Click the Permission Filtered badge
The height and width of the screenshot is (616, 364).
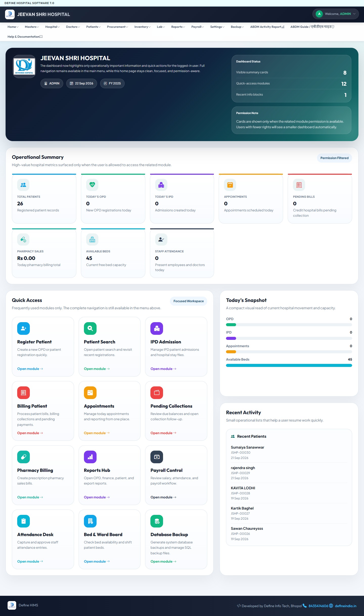click(334, 158)
